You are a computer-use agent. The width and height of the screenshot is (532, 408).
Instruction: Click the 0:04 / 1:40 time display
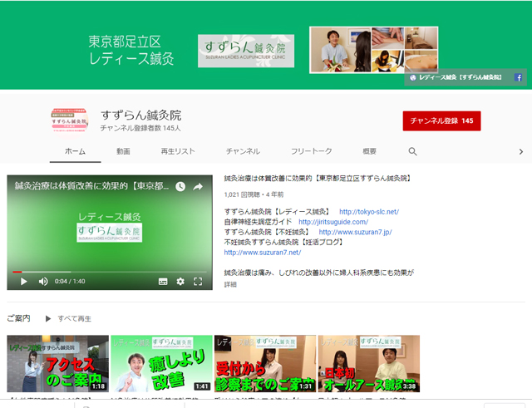[x=70, y=281]
